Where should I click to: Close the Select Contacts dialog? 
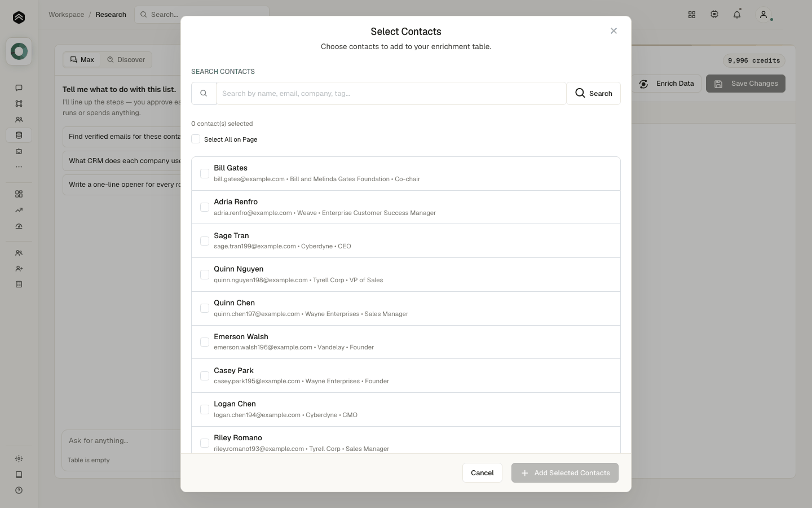coord(614,31)
